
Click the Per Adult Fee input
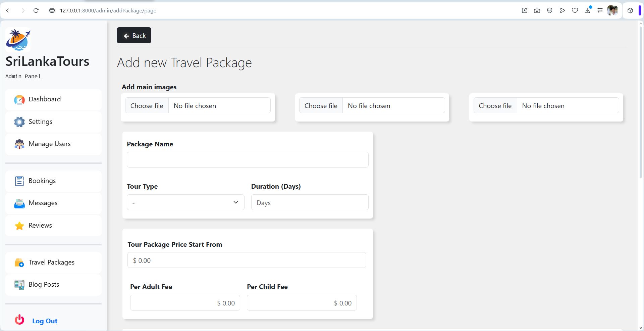pyautogui.click(x=185, y=303)
